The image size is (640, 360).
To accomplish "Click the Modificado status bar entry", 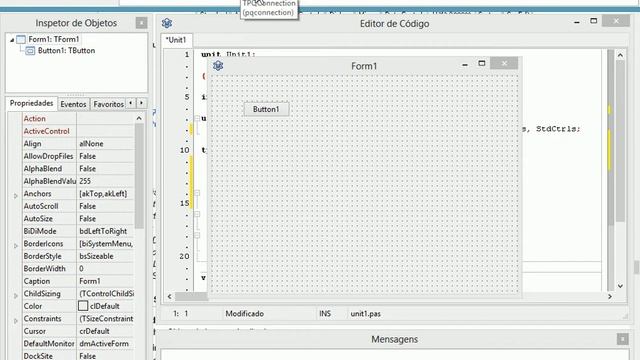I will pyautogui.click(x=244, y=313).
